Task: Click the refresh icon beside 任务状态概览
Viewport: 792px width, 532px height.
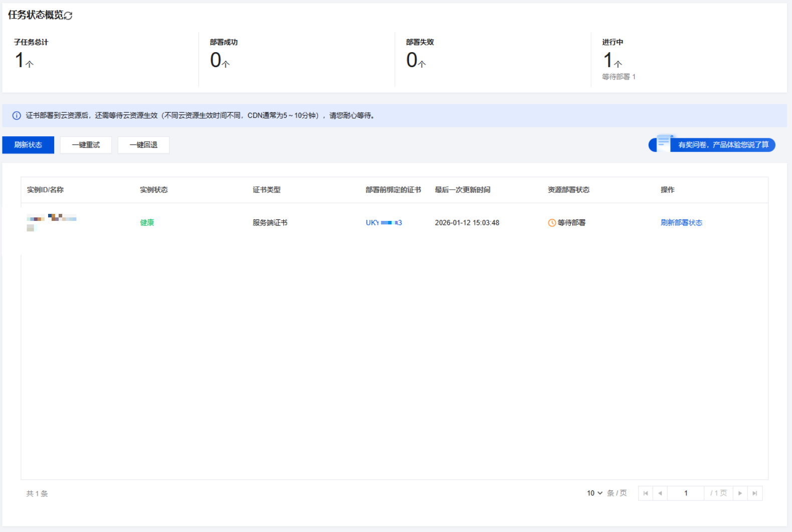Action: point(69,16)
